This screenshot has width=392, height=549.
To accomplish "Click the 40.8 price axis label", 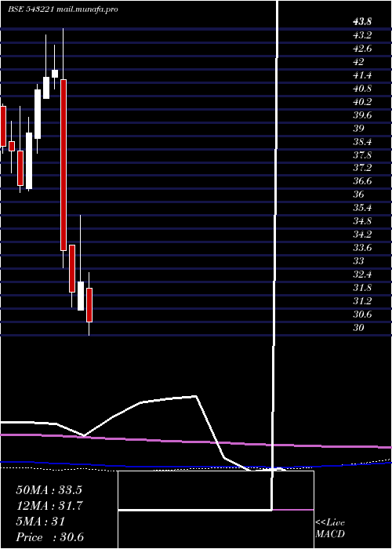I will point(362,88).
